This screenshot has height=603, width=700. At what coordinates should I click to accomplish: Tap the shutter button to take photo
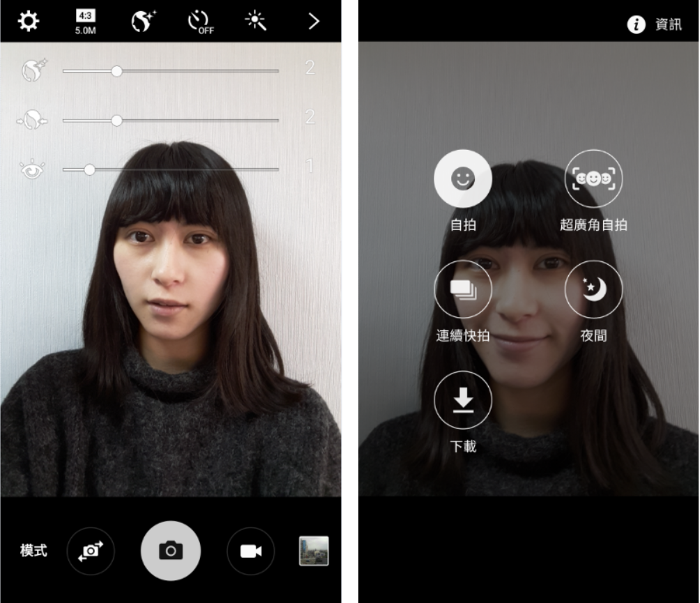pyautogui.click(x=171, y=551)
